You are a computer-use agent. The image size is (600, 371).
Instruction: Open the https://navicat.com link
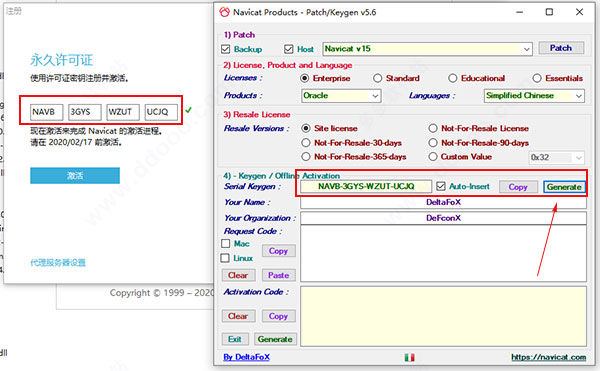[x=549, y=357]
